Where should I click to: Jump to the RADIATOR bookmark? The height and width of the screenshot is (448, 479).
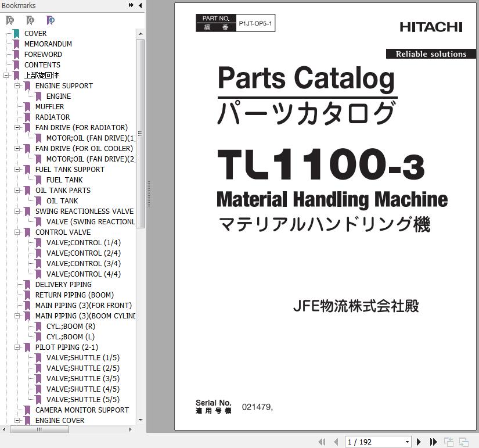(x=52, y=117)
